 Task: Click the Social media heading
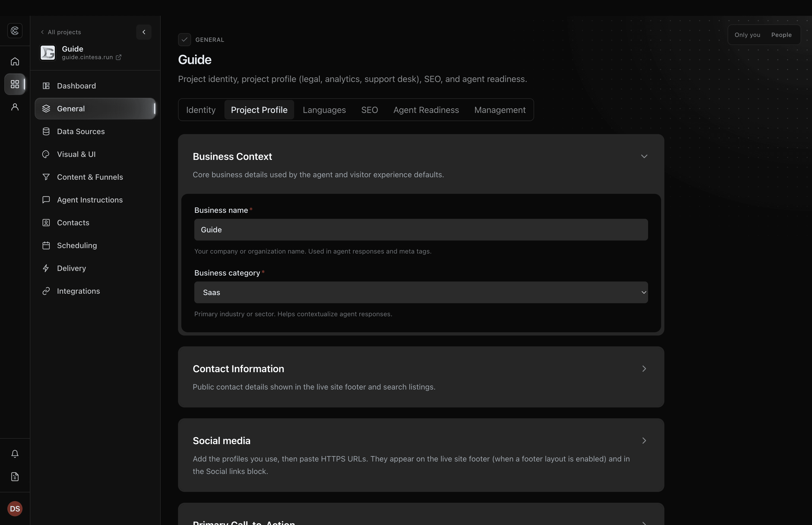tap(221, 441)
